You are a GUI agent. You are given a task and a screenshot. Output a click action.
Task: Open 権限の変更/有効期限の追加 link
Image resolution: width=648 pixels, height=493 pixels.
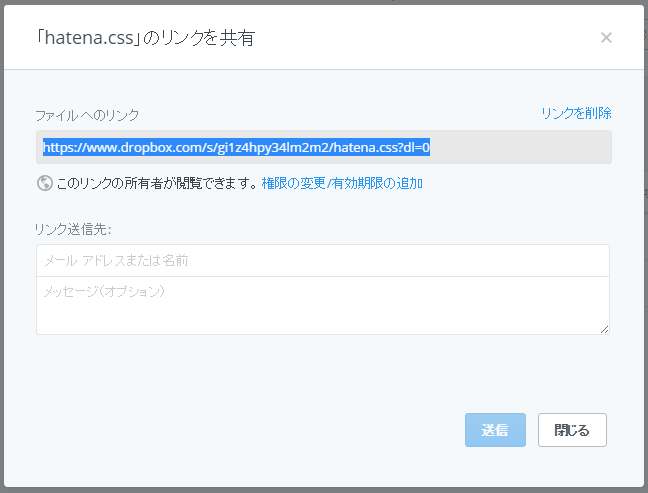pos(342,183)
